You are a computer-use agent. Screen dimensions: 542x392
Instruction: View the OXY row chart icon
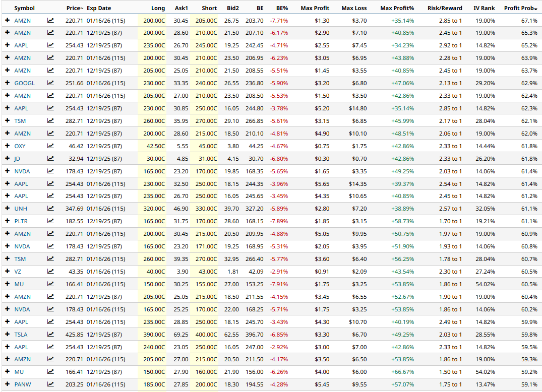point(50,146)
